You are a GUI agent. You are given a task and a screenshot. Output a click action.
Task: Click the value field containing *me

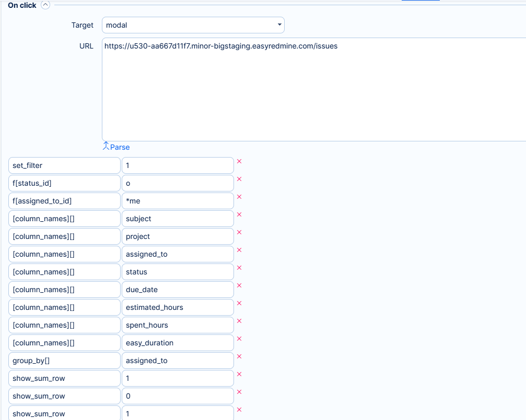(178, 201)
